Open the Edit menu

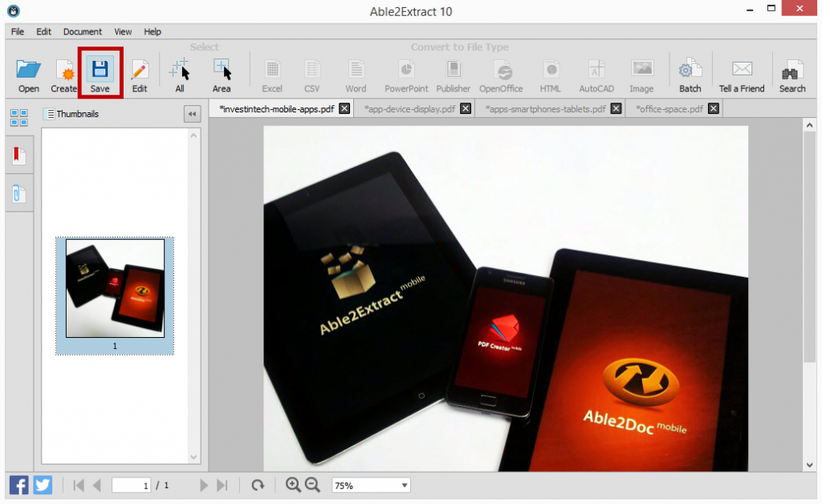(x=43, y=31)
